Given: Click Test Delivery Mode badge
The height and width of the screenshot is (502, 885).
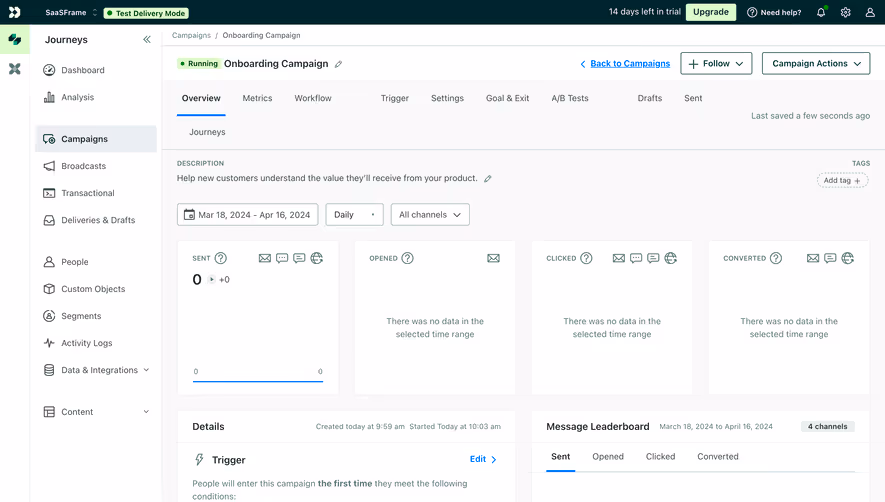Looking at the screenshot, I should (146, 13).
